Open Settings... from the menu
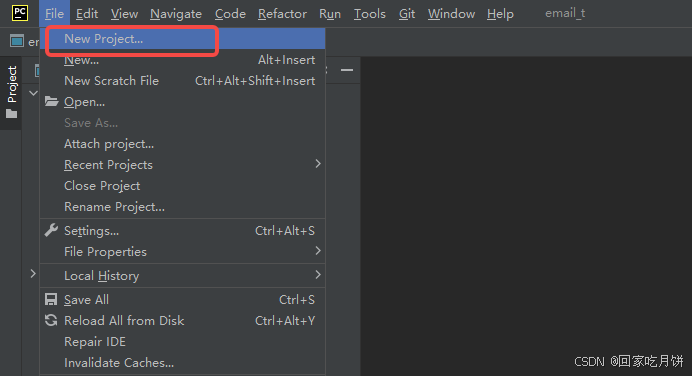This screenshot has height=376, width=692. 183,231
